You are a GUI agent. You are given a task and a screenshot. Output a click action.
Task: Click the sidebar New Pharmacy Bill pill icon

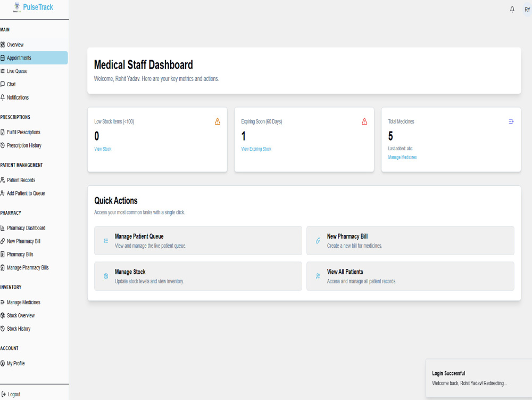point(3,241)
